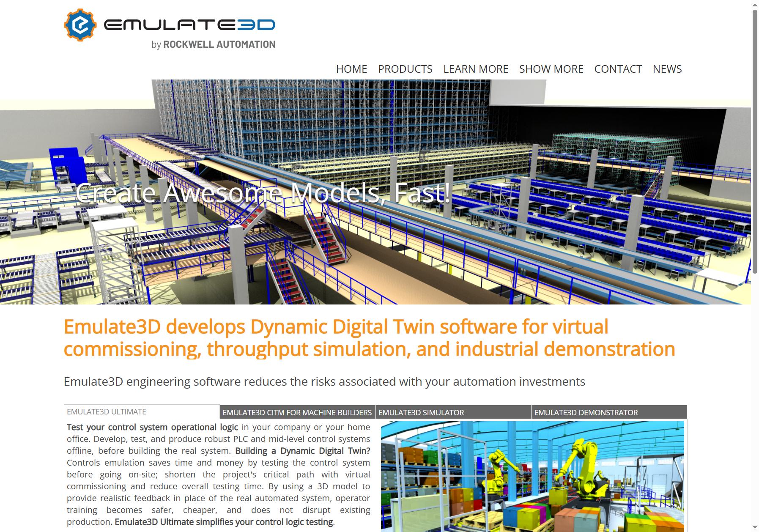The image size is (759, 532).
Task: Click 'Emulate3D Ultimate simplifies your control logic testing'
Action: 224,522
